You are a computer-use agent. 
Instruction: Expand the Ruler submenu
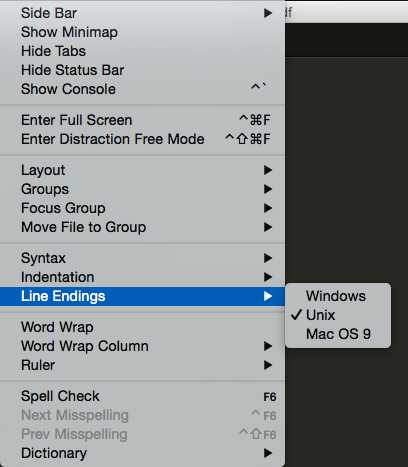click(142, 365)
